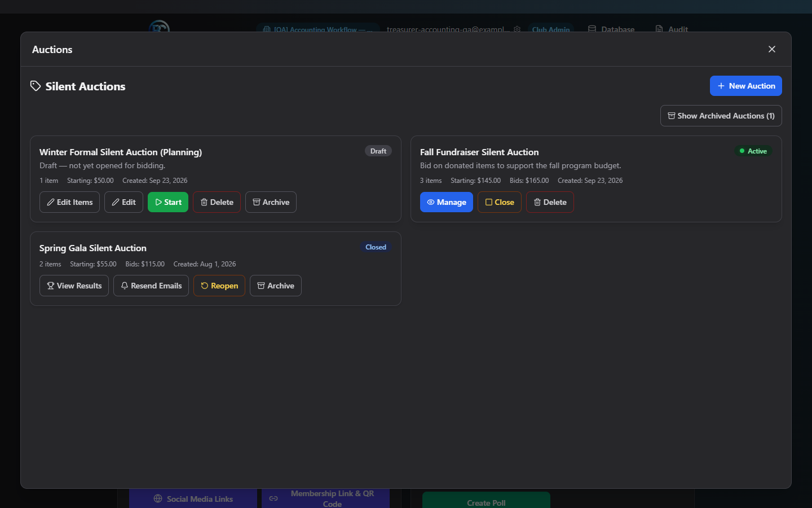Click Edit on Winter Formal auction
Viewport: 812px width, 508px height.
click(123, 202)
